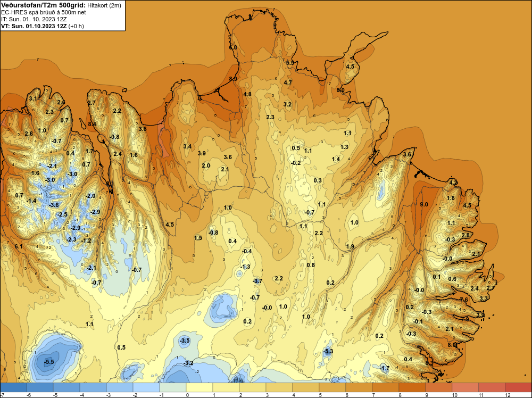Click the 8.4 temperature value on the map
Viewport: 532px width, 398px height.
[92, 124]
